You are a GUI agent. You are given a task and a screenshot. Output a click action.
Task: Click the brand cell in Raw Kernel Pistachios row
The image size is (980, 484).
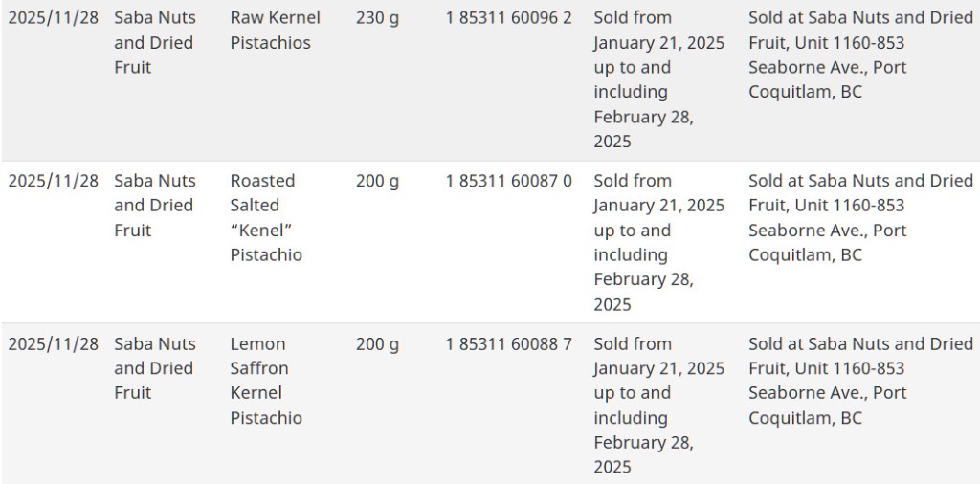tap(154, 42)
